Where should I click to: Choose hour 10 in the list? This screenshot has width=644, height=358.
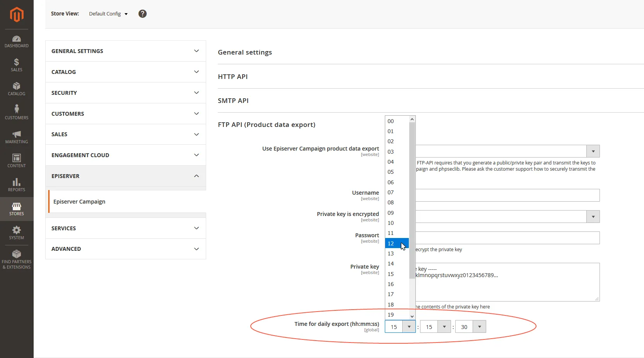(x=397, y=223)
